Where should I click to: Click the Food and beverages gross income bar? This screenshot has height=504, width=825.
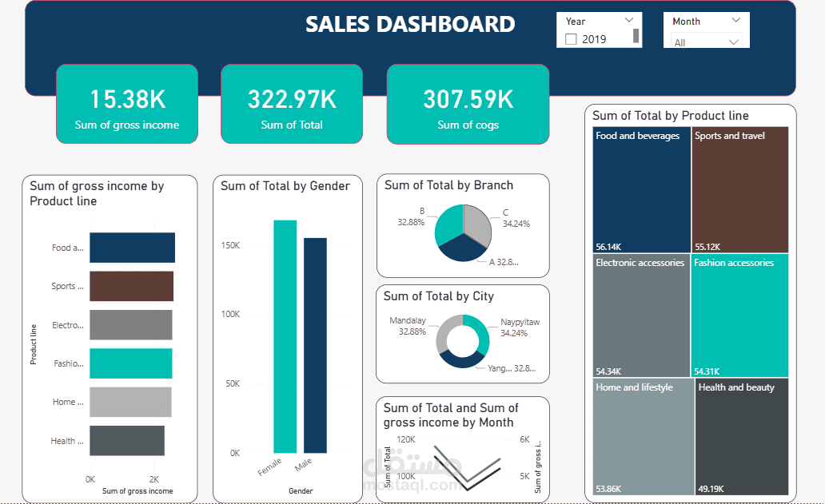pyautogui.click(x=132, y=248)
